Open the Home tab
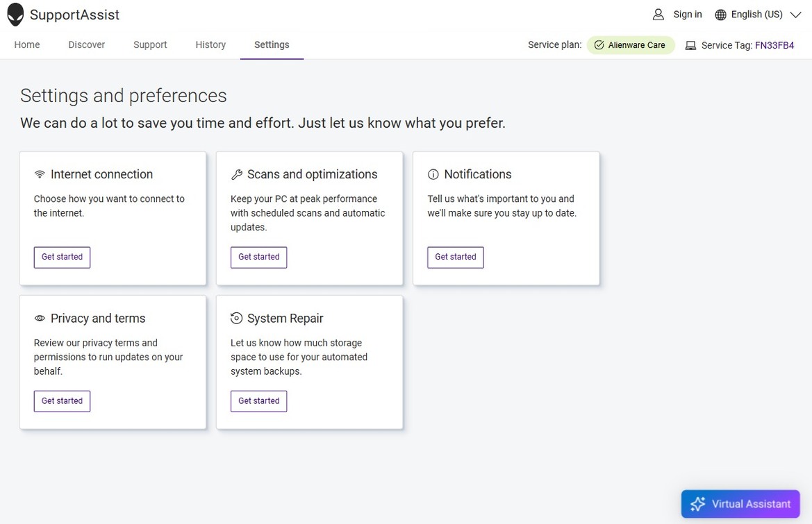 (27, 44)
